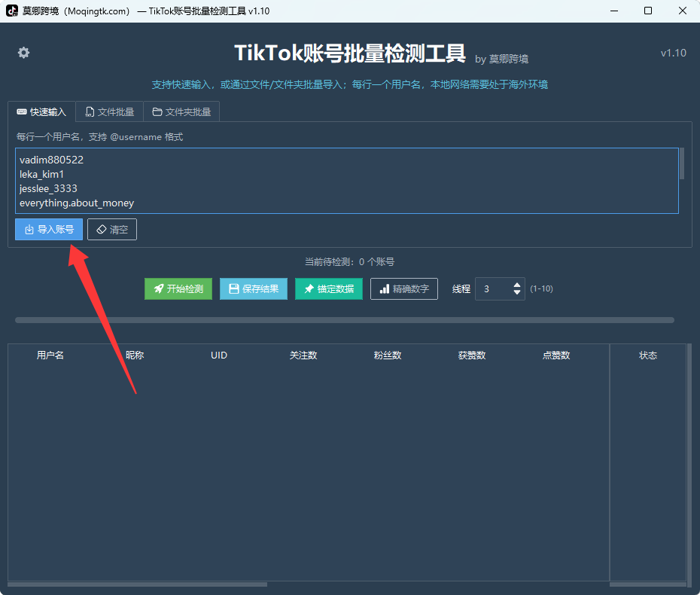The width and height of the screenshot is (700, 595).
Task: Increase thread count with up arrow
Action: tap(517, 285)
